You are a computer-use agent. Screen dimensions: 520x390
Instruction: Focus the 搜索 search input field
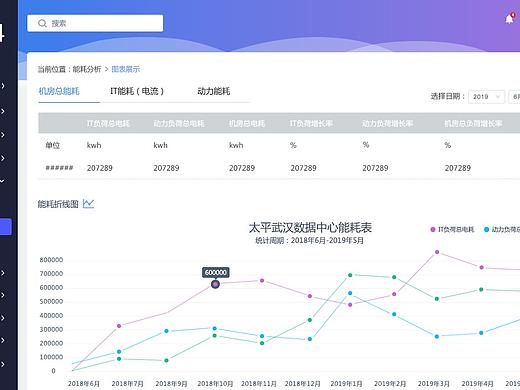tap(95, 23)
